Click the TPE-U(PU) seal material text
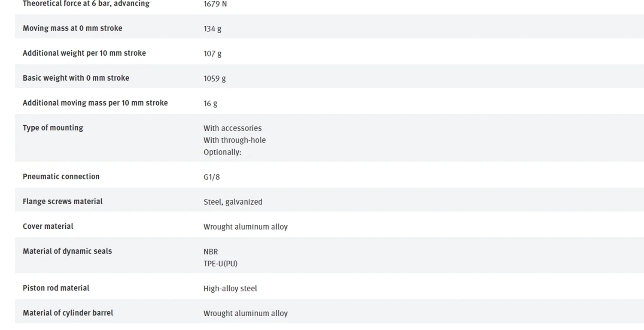 220,264
